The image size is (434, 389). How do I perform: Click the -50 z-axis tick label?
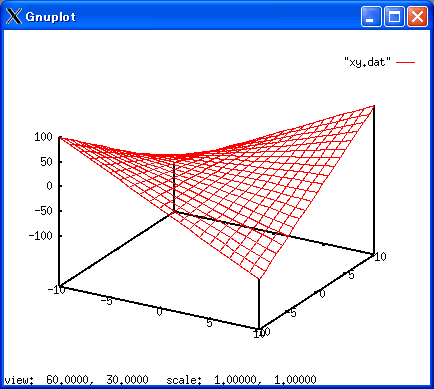coord(44,211)
